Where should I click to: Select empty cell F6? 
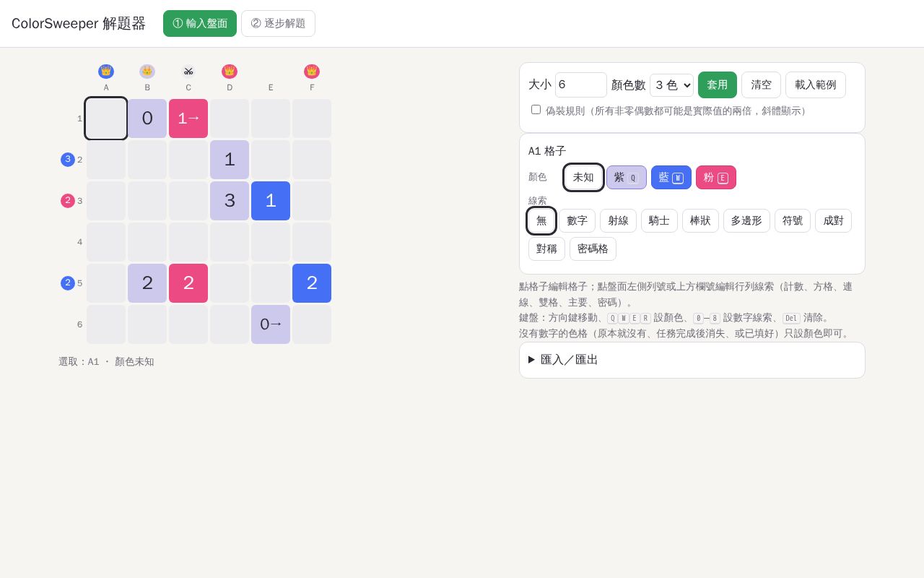312,324
